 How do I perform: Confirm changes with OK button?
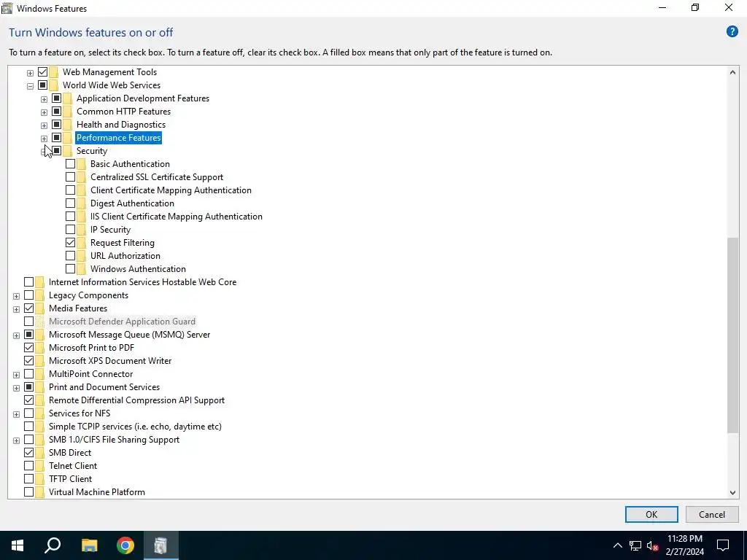(651, 514)
